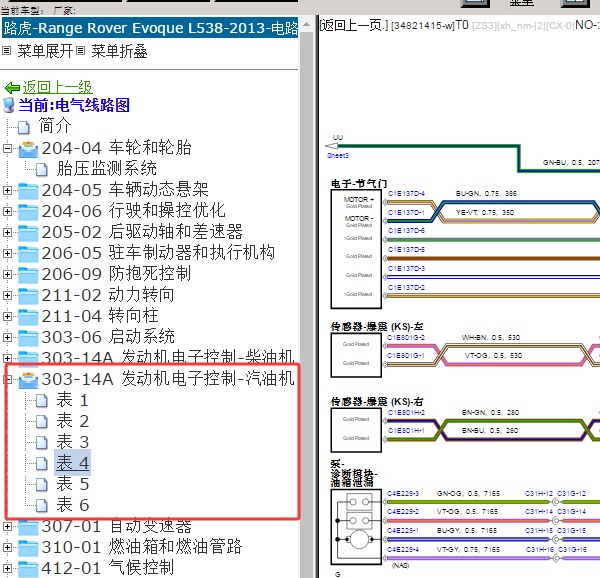Collapse the 303-14A 发动机电子控制-汽油机 node

[7, 379]
